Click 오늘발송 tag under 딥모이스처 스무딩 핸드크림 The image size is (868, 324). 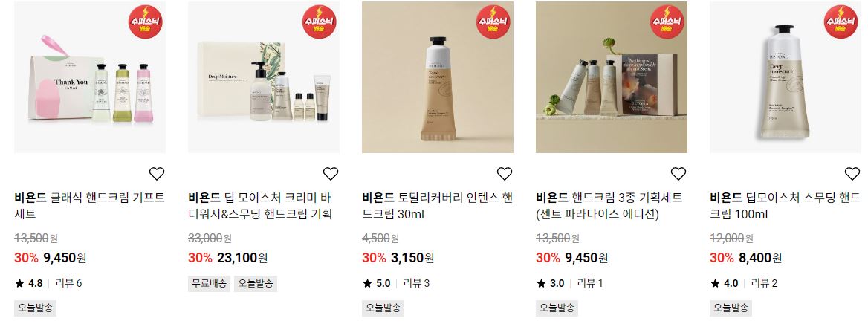[x=731, y=308]
